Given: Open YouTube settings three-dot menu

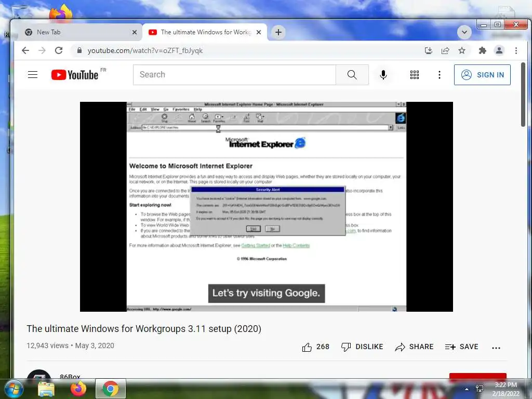Looking at the screenshot, I should tap(440, 75).
